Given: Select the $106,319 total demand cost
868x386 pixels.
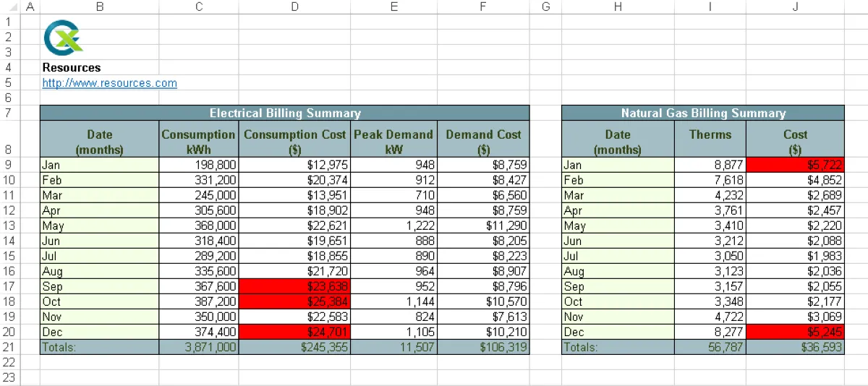Looking at the screenshot, I should point(483,347).
